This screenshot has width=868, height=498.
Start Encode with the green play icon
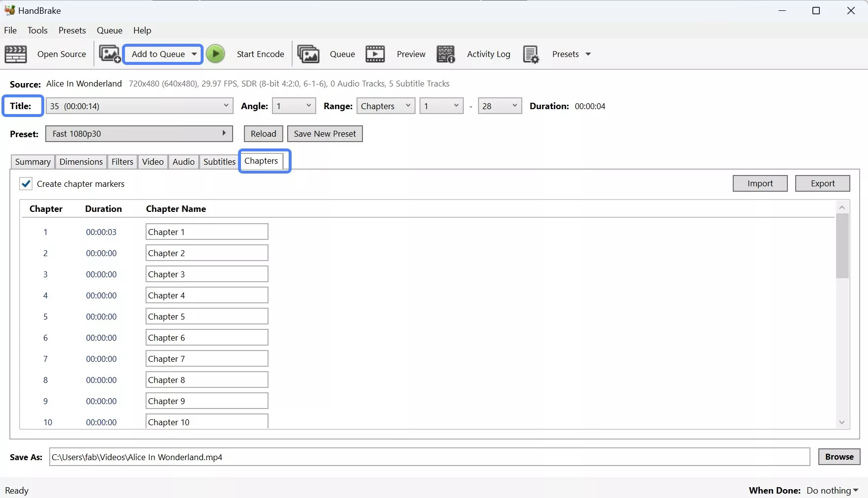point(215,54)
